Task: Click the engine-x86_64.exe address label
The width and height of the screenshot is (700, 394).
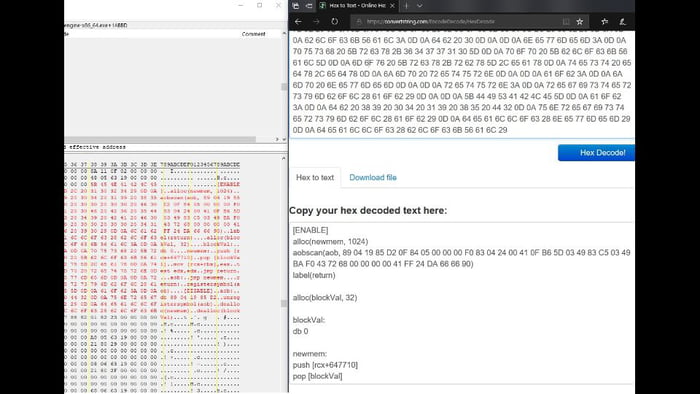Action: click(96, 25)
